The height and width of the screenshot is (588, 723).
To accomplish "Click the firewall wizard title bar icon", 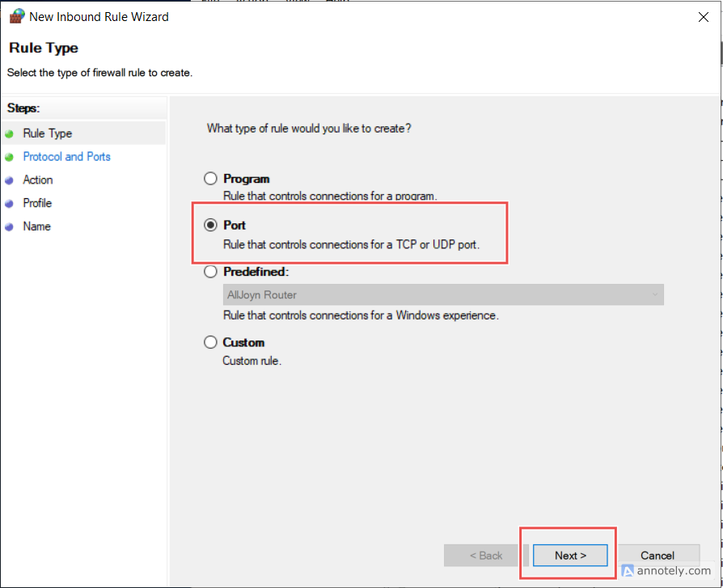I will click(16, 16).
